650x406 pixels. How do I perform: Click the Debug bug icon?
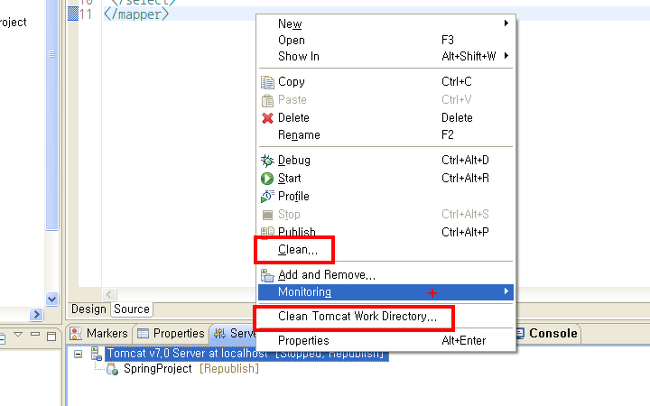[x=267, y=160]
